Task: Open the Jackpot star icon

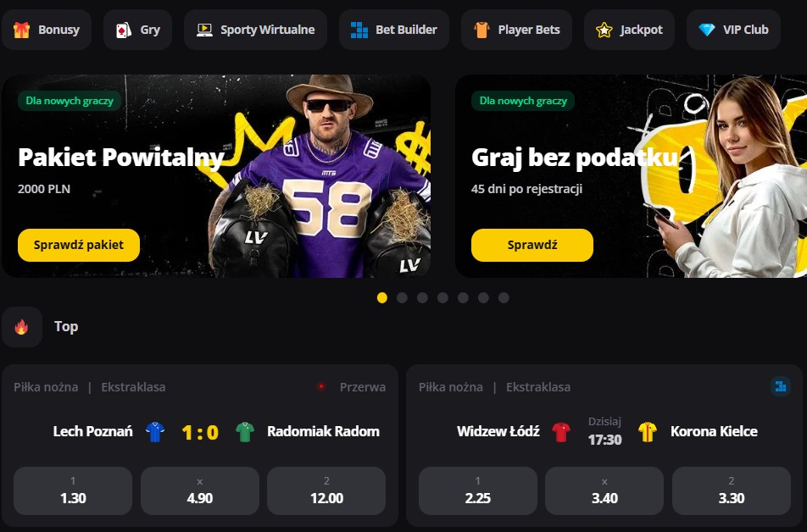Action: [604, 30]
